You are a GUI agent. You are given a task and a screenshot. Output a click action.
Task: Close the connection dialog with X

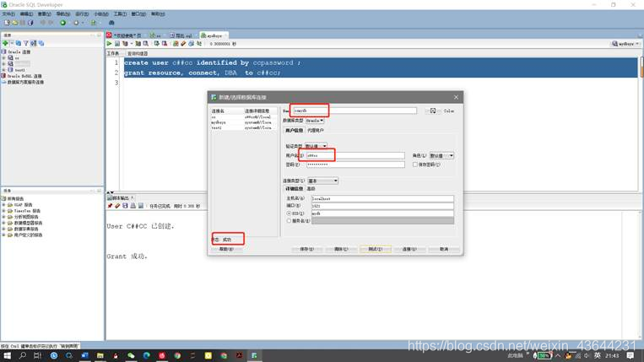[x=456, y=97]
